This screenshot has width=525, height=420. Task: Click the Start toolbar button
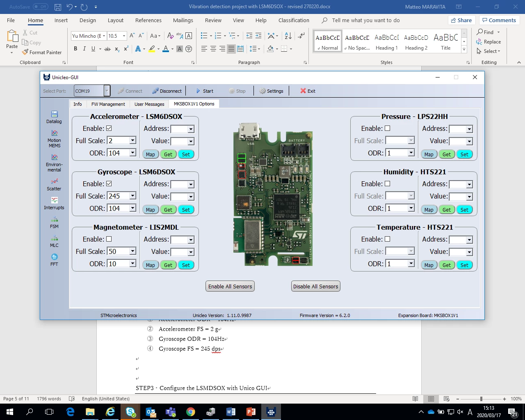(x=204, y=91)
